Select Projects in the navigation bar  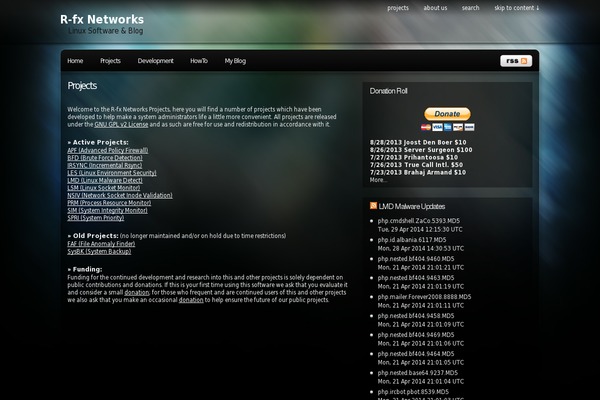coord(110,61)
